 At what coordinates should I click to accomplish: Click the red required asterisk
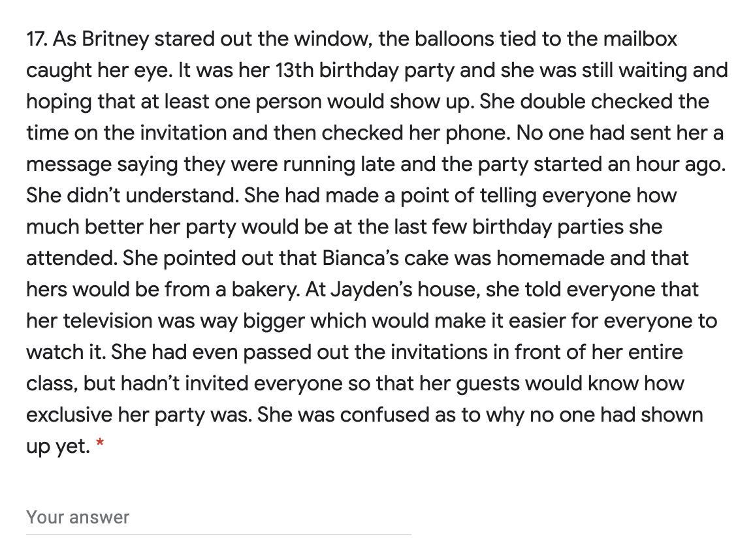(99, 443)
